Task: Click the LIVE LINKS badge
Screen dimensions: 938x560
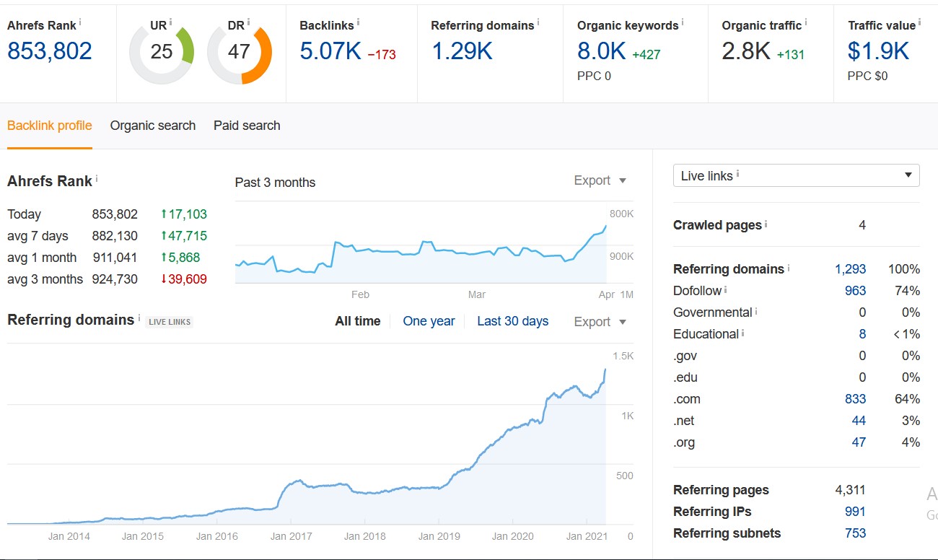Action: (170, 322)
